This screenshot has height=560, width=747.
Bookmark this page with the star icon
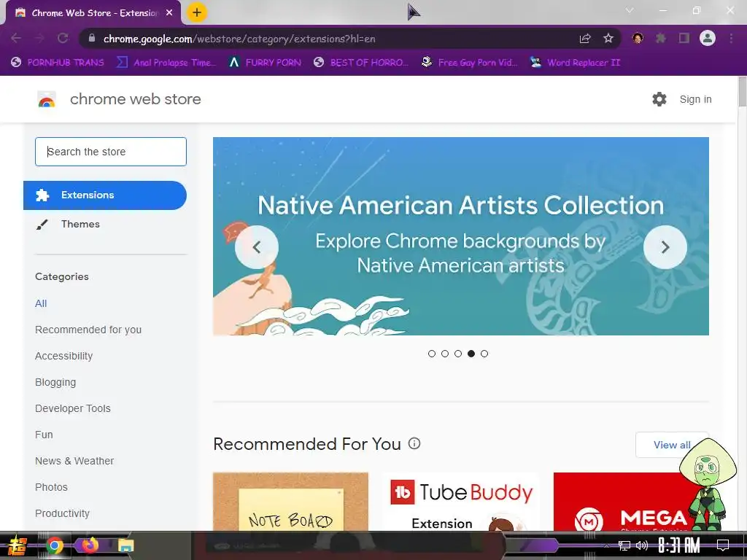point(608,39)
